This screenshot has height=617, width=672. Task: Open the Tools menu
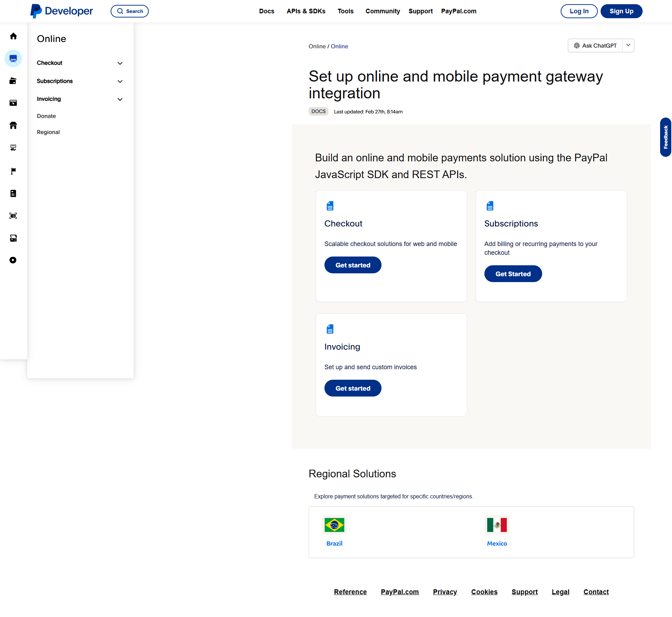[345, 11]
